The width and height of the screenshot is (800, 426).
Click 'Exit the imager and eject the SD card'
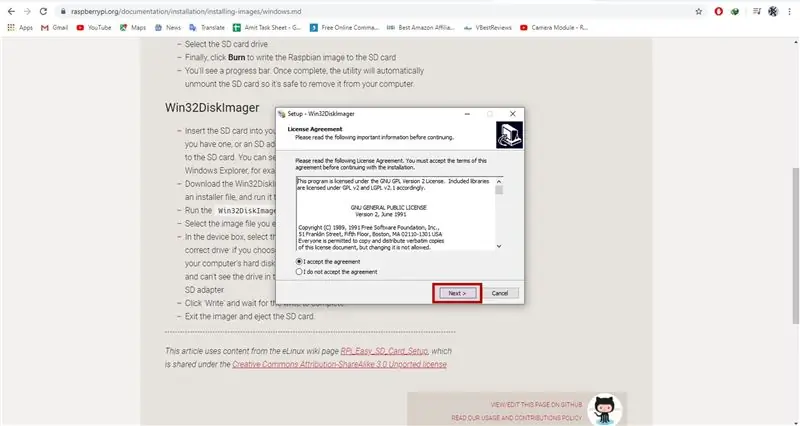[249, 316]
